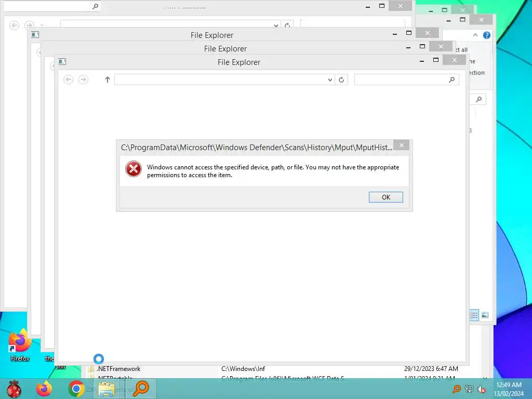Click the 29/12/2023 6:47 AM date cell
The width and height of the screenshot is (532, 399).
pyautogui.click(x=431, y=369)
